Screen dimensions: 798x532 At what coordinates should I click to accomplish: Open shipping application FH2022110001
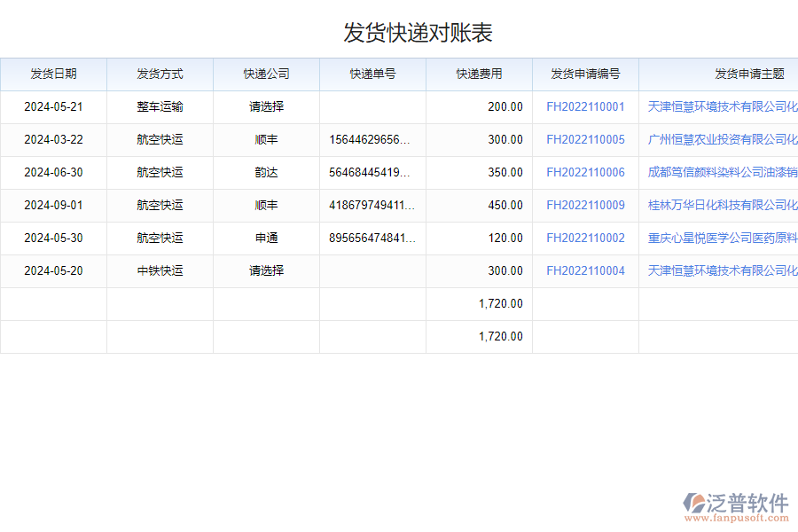click(x=586, y=106)
